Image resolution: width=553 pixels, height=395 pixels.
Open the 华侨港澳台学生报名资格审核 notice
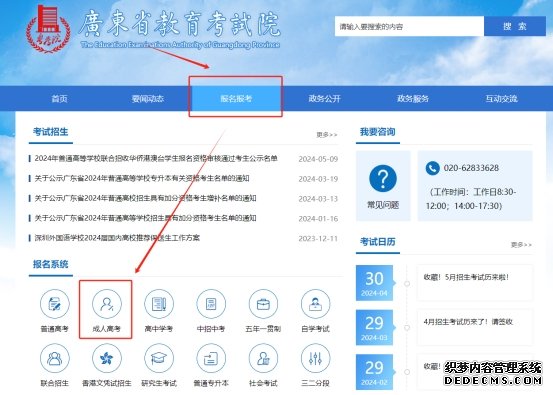tap(156, 158)
